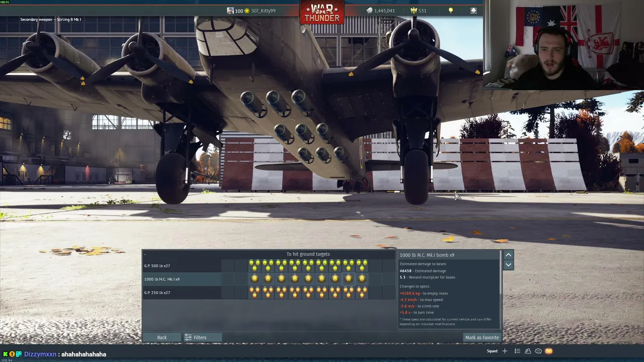Click the Silver Lions balance icon
This screenshot has width=644, height=362.
point(369,11)
